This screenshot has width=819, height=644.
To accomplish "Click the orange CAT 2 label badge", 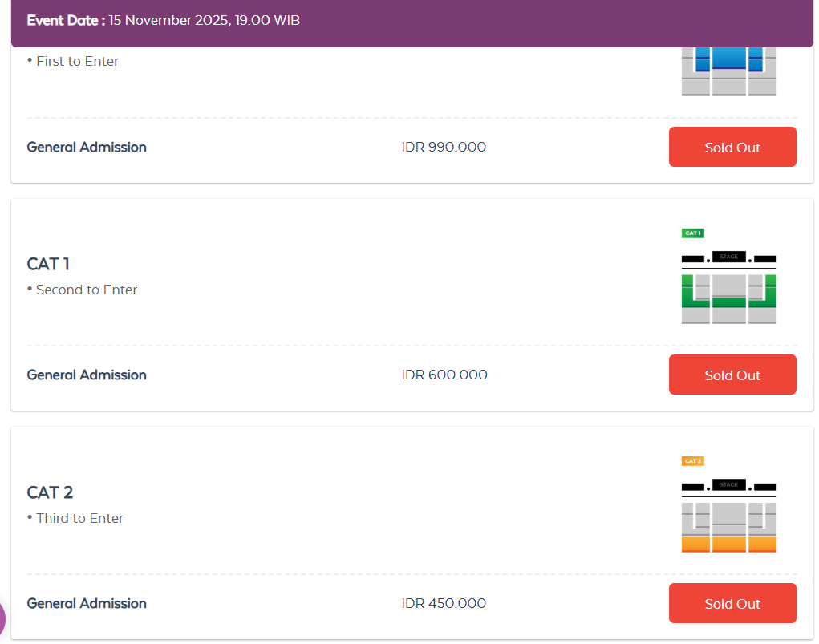I will 692,460.
